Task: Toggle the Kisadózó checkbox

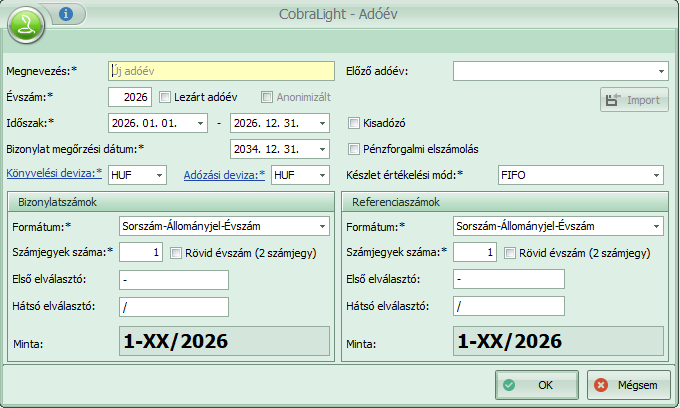Action: (354, 123)
